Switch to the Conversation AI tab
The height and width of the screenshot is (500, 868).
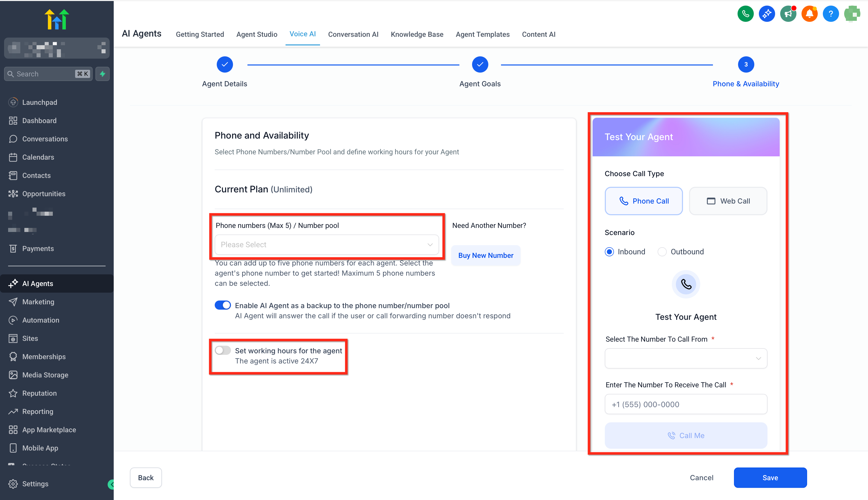tap(353, 34)
